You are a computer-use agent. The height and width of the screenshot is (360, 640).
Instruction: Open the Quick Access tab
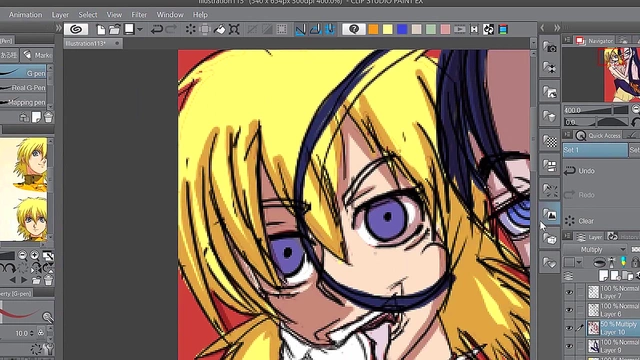tap(599, 135)
